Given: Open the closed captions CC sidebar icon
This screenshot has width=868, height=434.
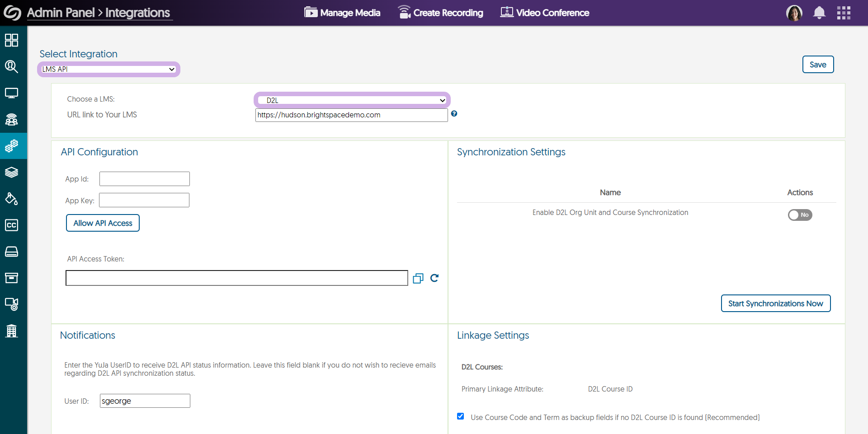Looking at the screenshot, I should (11, 225).
